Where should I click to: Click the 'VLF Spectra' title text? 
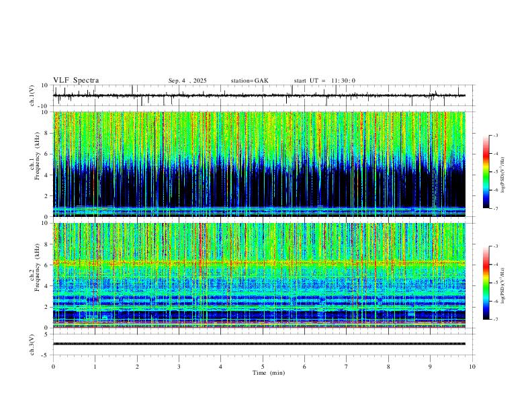pos(76,81)
